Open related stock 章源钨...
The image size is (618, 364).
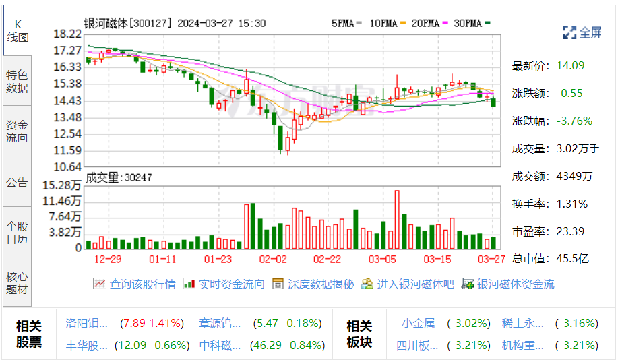[x=220, y=323]
